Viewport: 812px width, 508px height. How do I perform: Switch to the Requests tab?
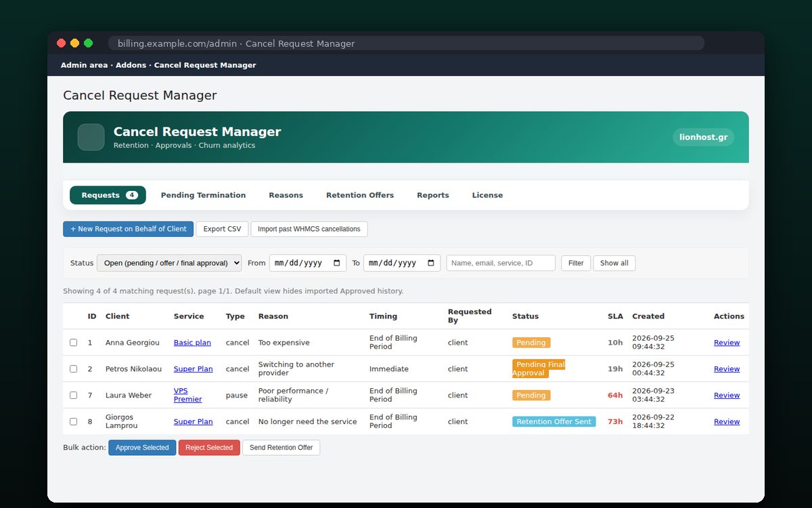click(108, 195)
